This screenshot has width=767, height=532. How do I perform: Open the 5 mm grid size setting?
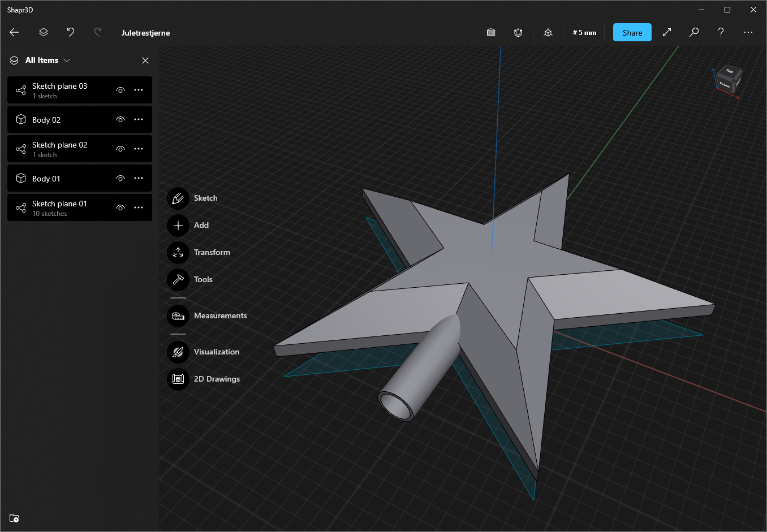584,32
